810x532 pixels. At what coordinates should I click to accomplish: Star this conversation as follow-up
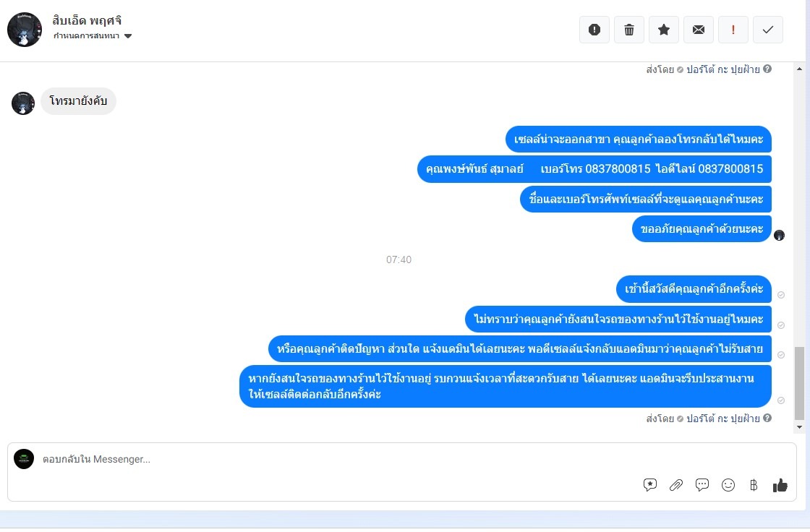[664, 30]
